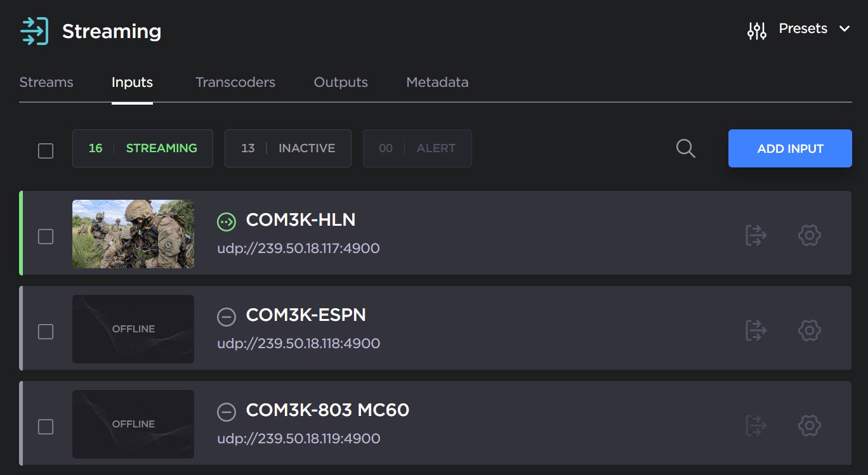Check the COM3K-ESPN input checkbox

(46, 332)
